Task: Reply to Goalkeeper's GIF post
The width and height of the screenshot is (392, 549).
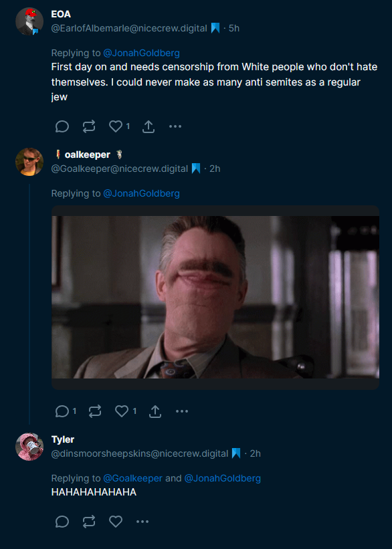Action: point(62,411)
